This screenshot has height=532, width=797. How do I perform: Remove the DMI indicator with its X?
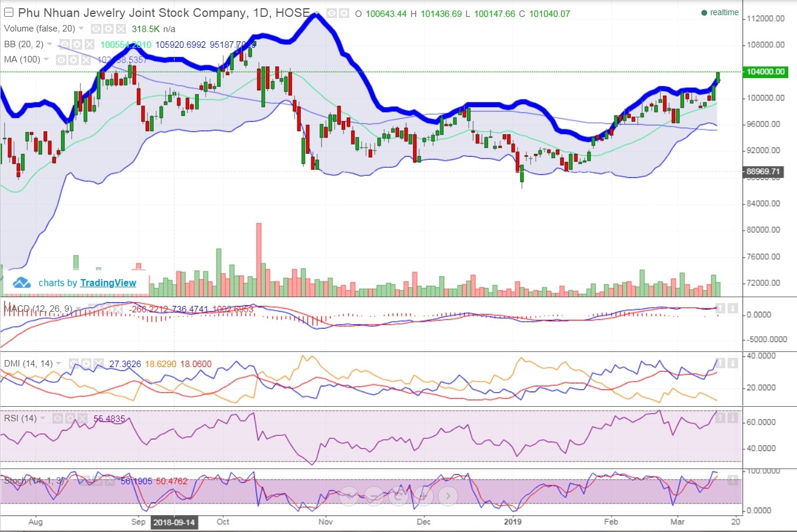pyautogui.click(x=99, y=364)
